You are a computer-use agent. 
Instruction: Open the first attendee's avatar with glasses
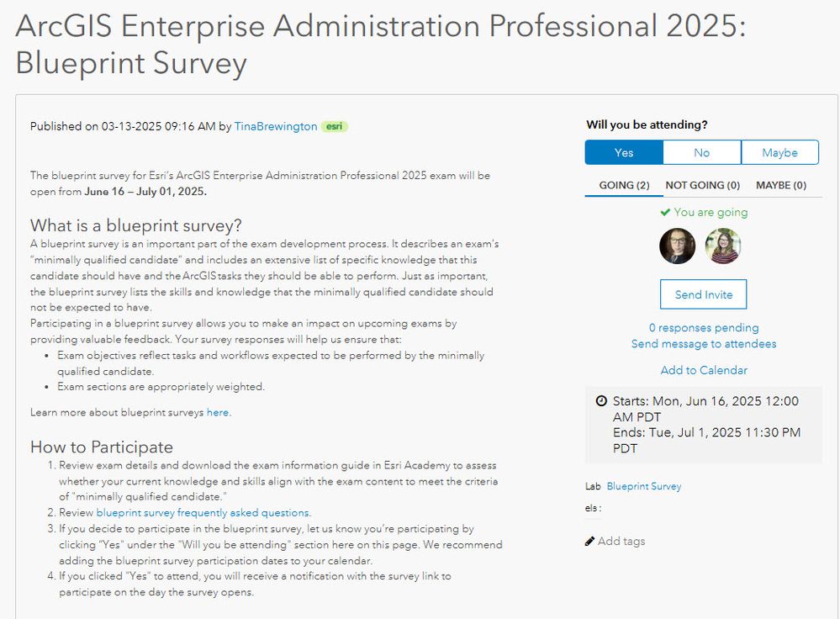tap(678, 246)
